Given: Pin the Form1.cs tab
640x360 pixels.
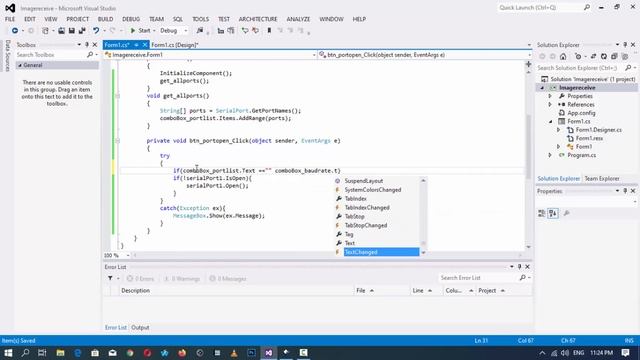Looking at the screenshot, I should (136, 45).
